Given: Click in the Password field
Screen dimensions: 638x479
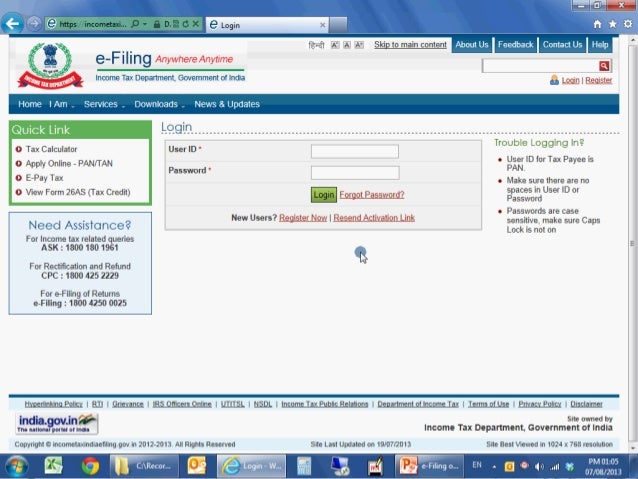Looking at the screenshot, I should [355, 173].
